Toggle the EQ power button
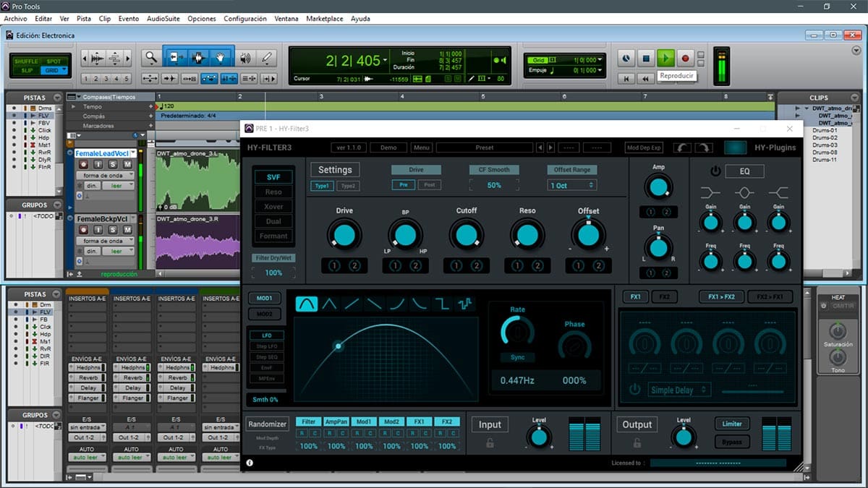Image resolution: width=868 pixels, height=488 pixels. pyautogui.click(x=715, y=171)
